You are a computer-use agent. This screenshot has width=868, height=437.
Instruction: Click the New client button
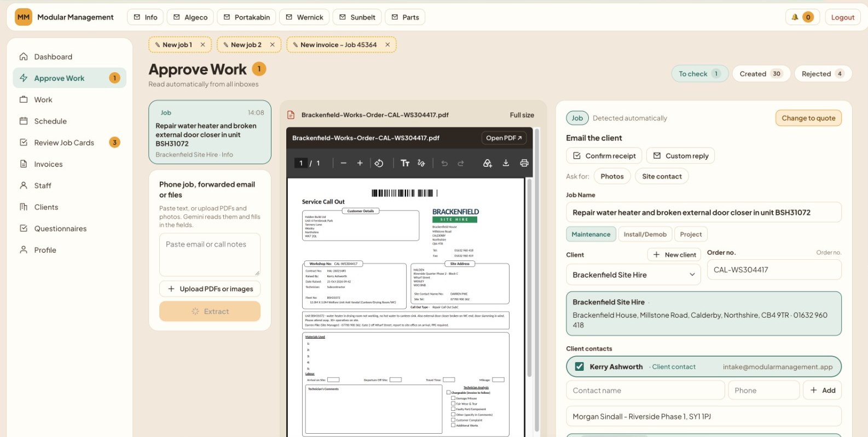[674, 255]
